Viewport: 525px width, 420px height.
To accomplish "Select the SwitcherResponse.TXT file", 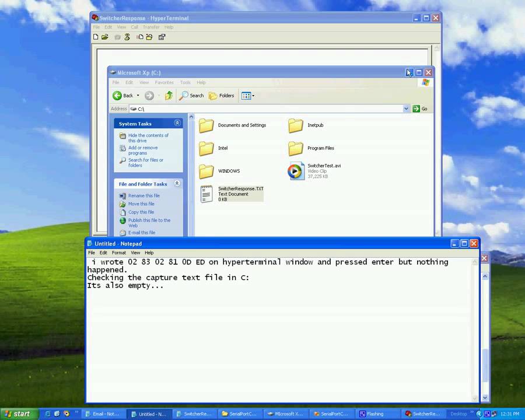I will [x=232, y=194].
